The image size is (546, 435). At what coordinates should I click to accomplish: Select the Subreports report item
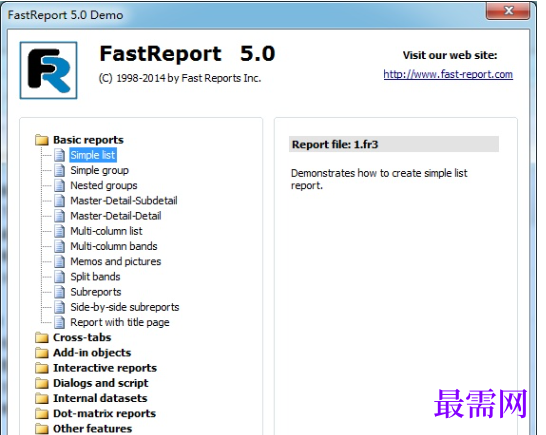(x=96, y=292)
